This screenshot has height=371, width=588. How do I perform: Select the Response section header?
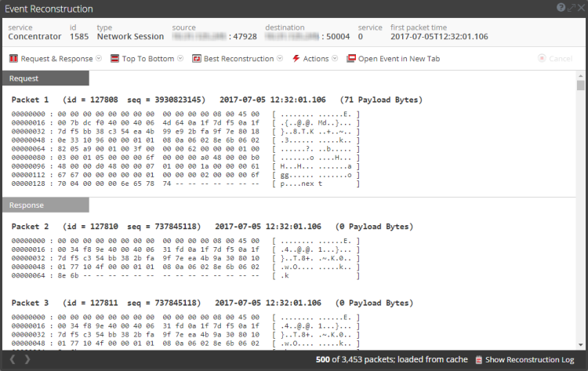pos(45,206)
